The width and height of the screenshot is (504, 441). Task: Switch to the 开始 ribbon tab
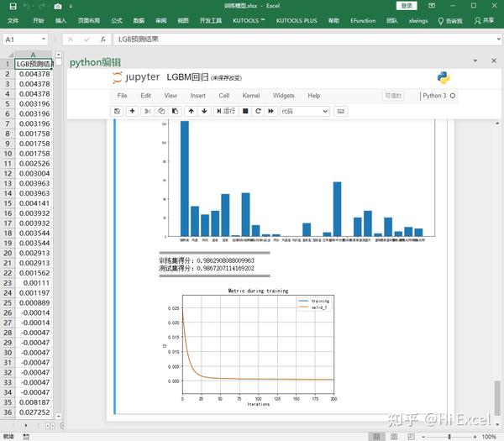(39, 20)
